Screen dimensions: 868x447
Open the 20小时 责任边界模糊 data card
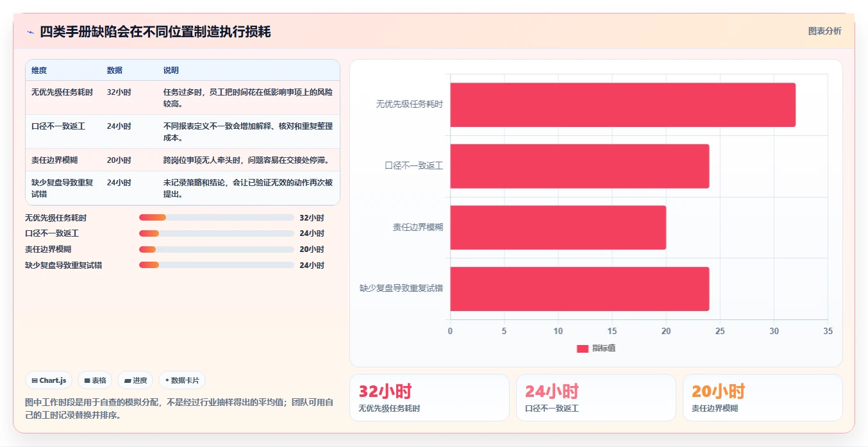(763, 398)
